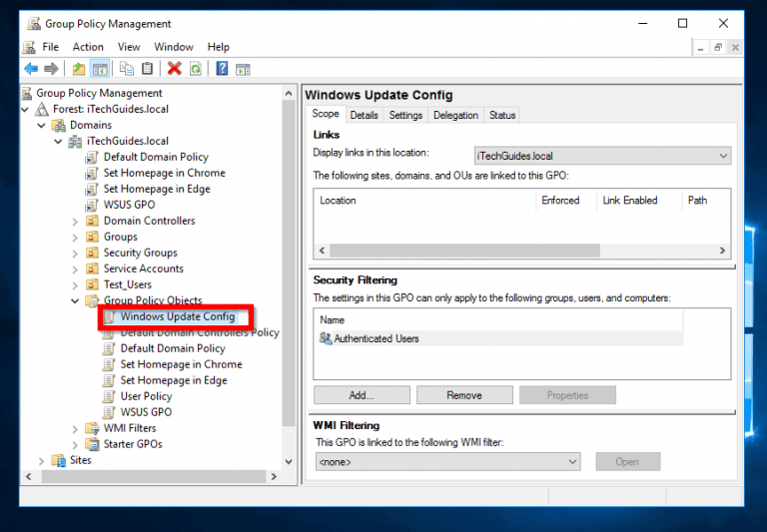The height and width of the screenshot is (532, 767).
Task: Click the User Policy scroll icon
Action: pos(109,396)
